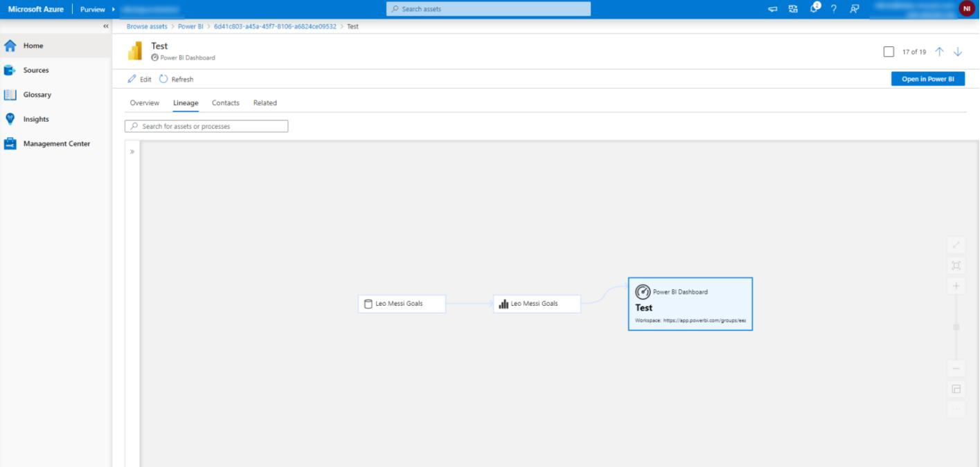
Task: Click Microsoft Azure header label
Action: click(x=35, y=9)
